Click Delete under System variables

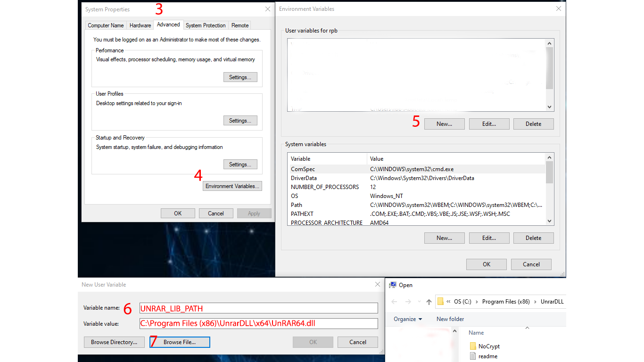pyautogui.click(x=533, y=238)
